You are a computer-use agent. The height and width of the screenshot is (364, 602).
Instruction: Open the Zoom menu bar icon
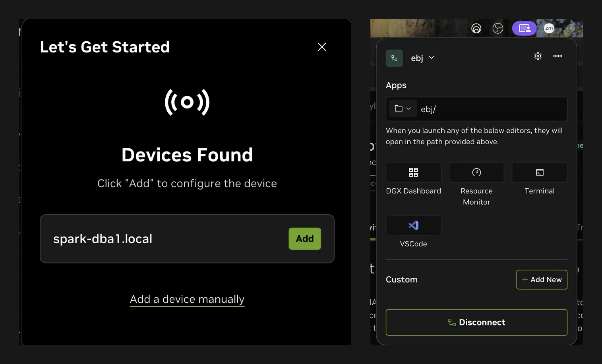coord(549,28)
